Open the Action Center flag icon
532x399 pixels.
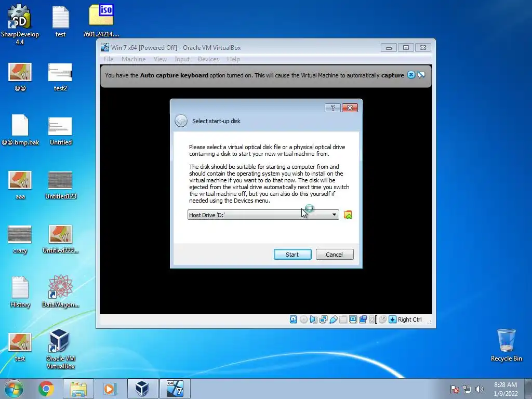tap(455, 389)
